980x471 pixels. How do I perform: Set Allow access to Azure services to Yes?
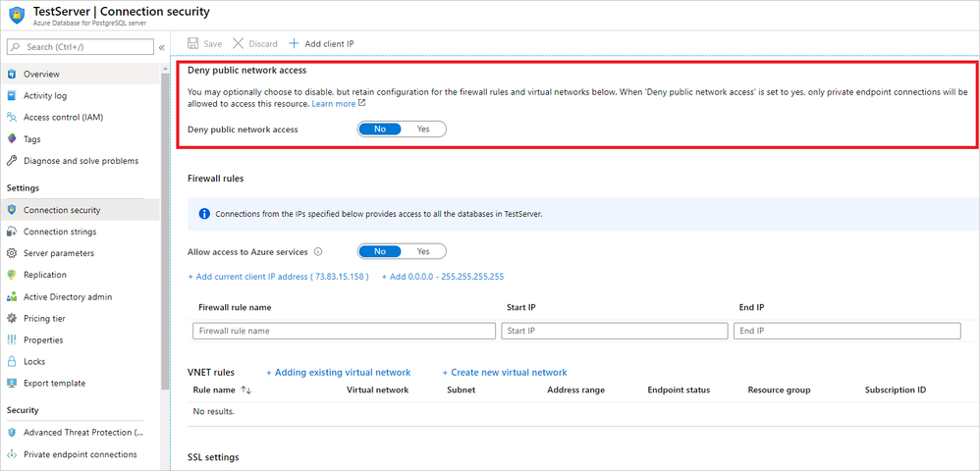424,251
